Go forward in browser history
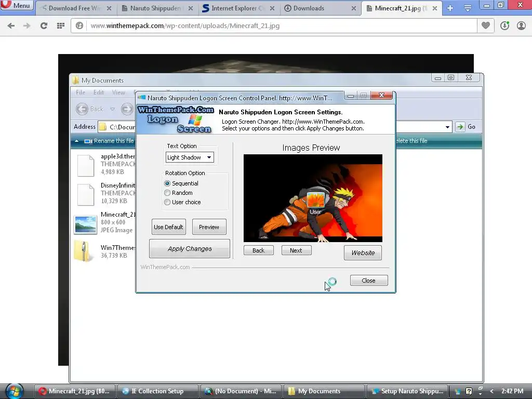 pos(27,25)
